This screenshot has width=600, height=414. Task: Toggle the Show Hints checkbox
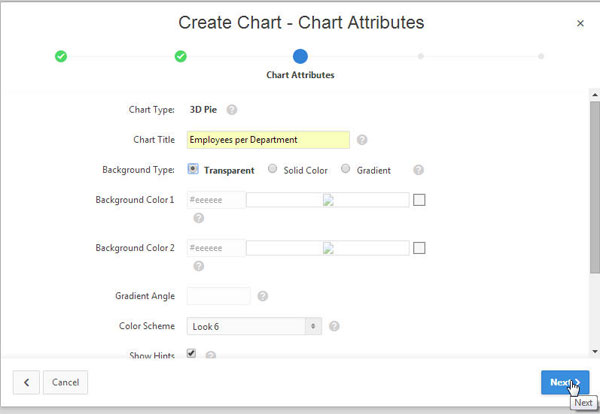point(192,354)
